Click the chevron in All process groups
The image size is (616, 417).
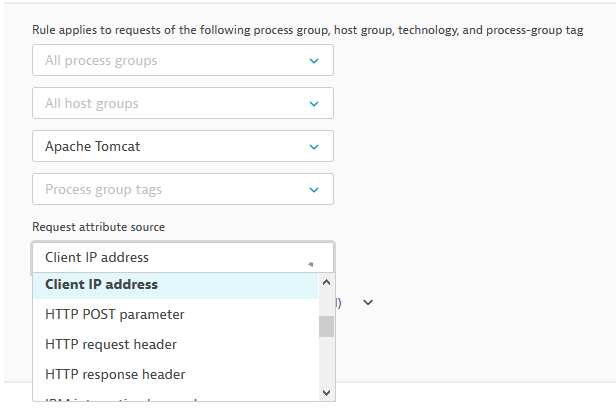(314, 61)
